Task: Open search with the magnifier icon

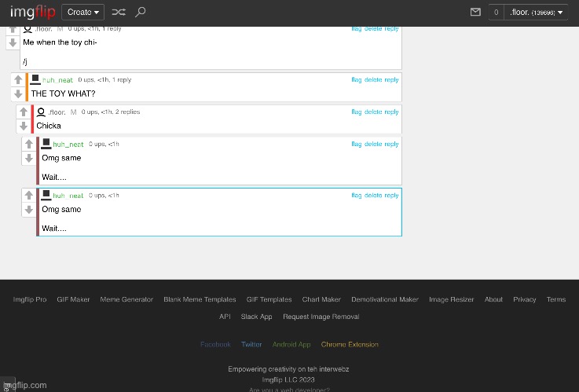Action: click(140, 13)
